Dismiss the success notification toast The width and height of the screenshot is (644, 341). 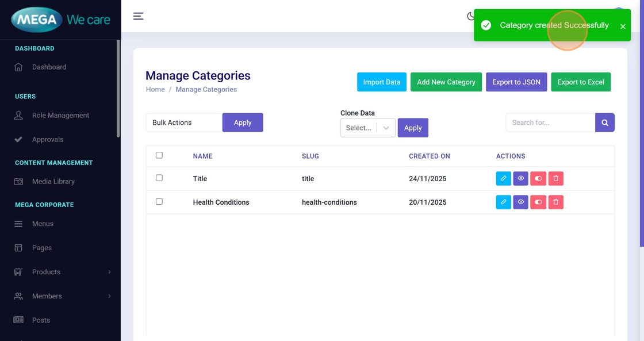pyautogui.click(x=623, y=26)
